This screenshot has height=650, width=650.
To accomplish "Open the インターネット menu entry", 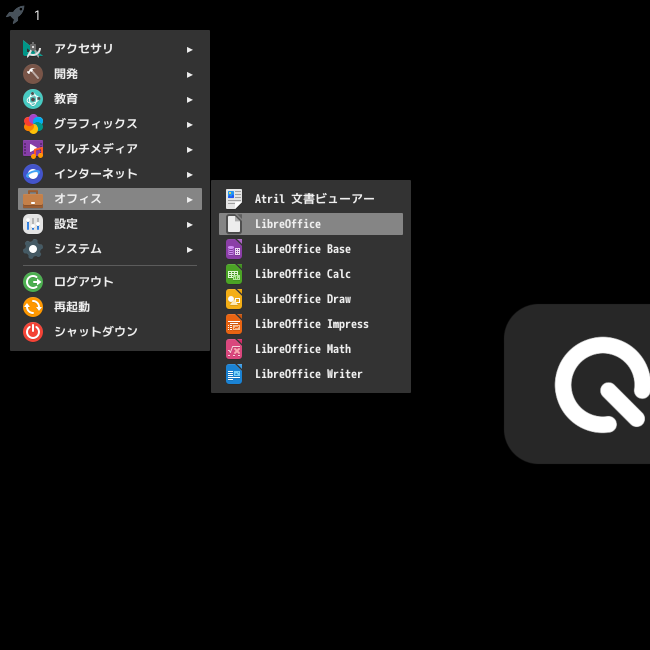I will 110,174.
